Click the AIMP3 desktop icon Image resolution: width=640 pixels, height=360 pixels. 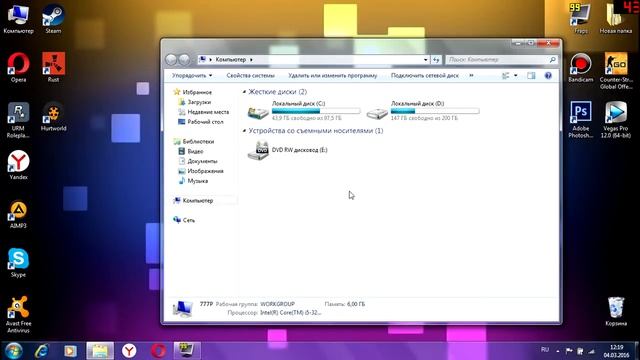(18, 214)
